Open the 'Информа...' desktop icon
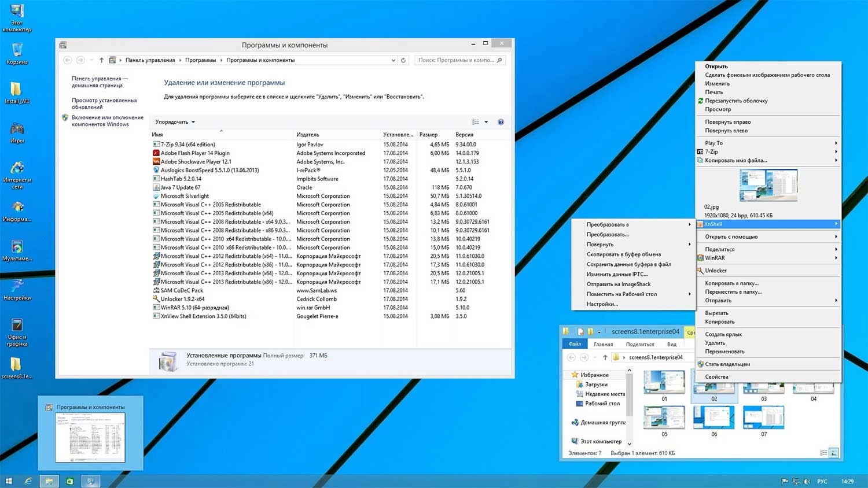Image resolution: width=868 pixels, height=488 pixels. tap(17, 212)
